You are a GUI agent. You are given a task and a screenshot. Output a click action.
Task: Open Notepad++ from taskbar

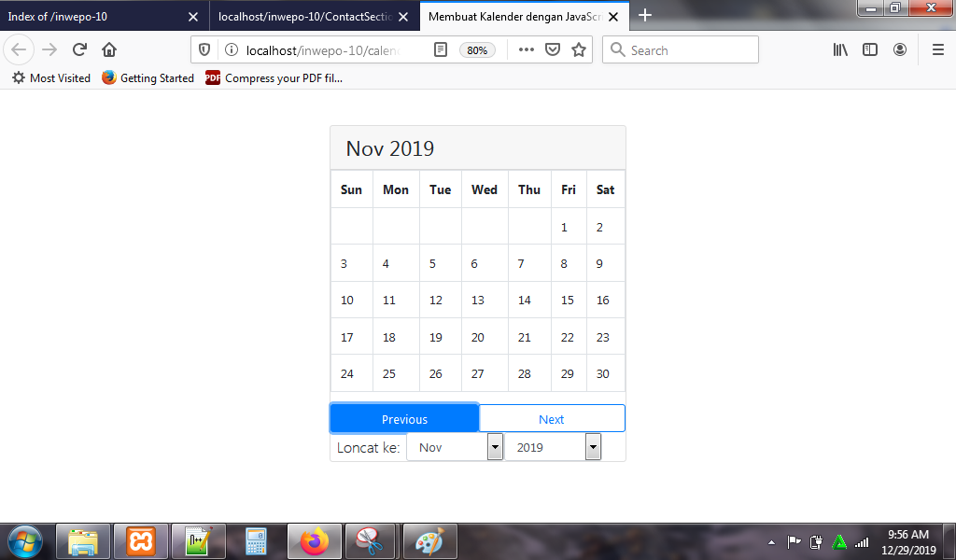coord(199,541)
